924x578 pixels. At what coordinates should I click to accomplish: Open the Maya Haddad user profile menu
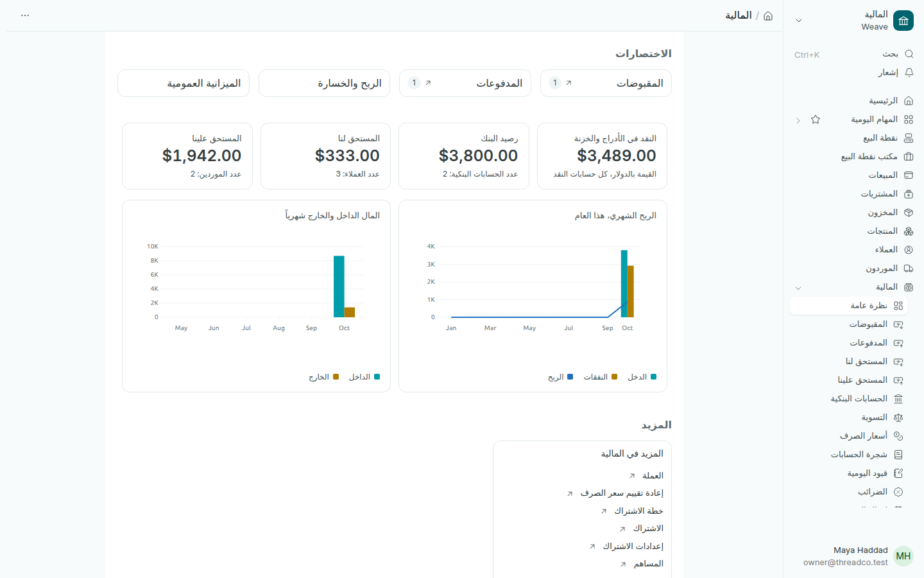853,556
